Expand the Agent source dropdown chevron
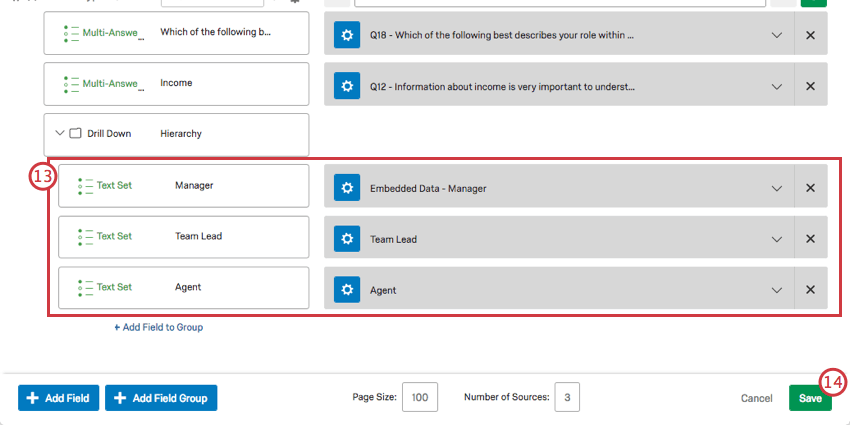The height and width of the screenshot is (425, 850). pyautogui.click(x=777, y=291)
